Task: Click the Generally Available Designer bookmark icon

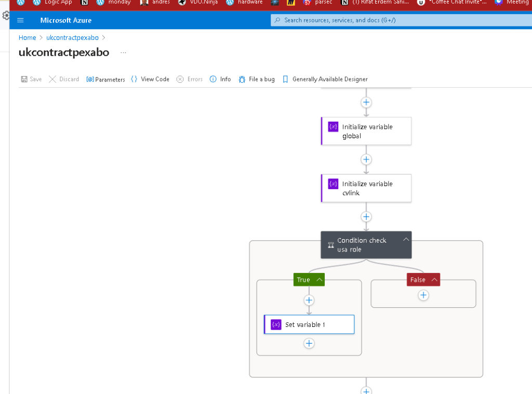Action: (285, 79)
